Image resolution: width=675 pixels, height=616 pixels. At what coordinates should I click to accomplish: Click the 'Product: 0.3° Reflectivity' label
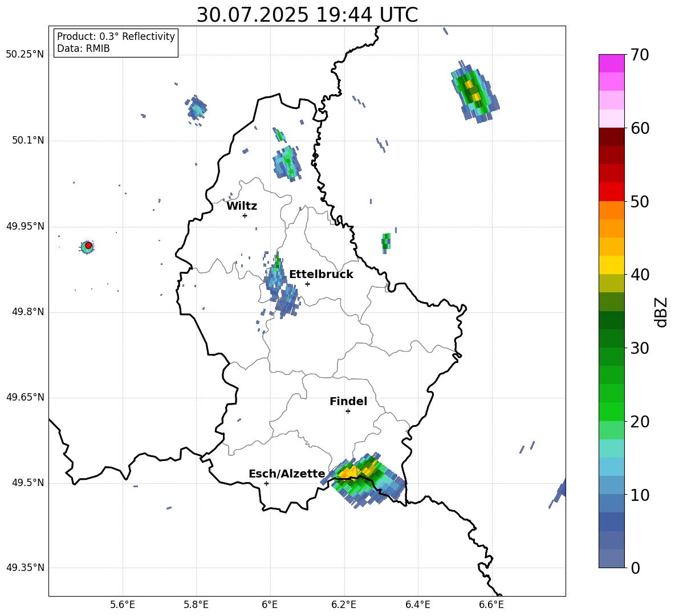pyautogui.click(x=116, y=36)
